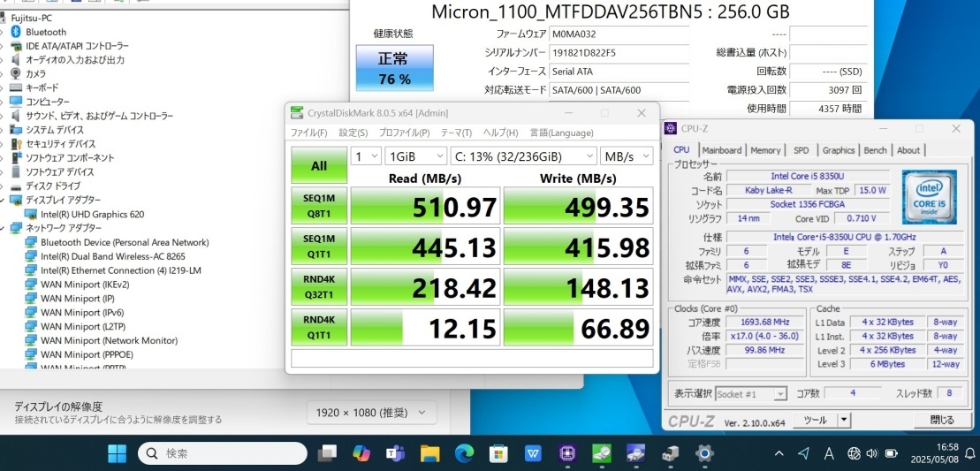Run the RND4K Q32T1 test

(319, 286)
